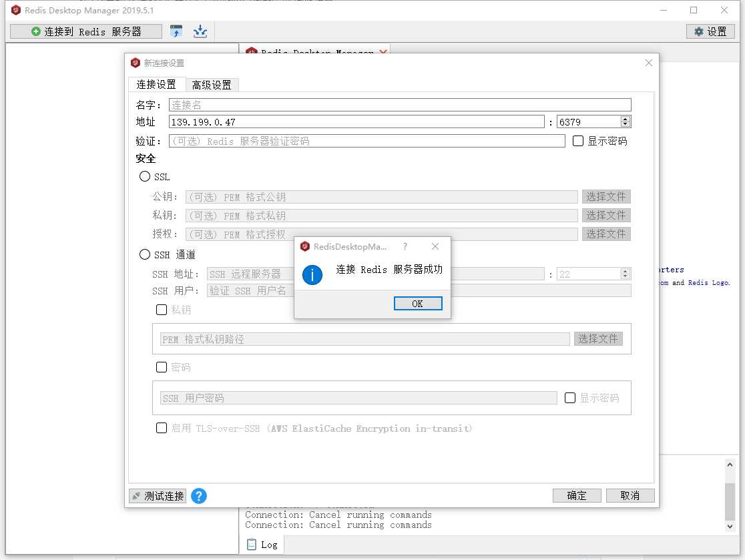The height and width of the screenshot is (560, 745).
Task: Decrease the SSH port 22 with down arrow
Action: coord(626,277)
